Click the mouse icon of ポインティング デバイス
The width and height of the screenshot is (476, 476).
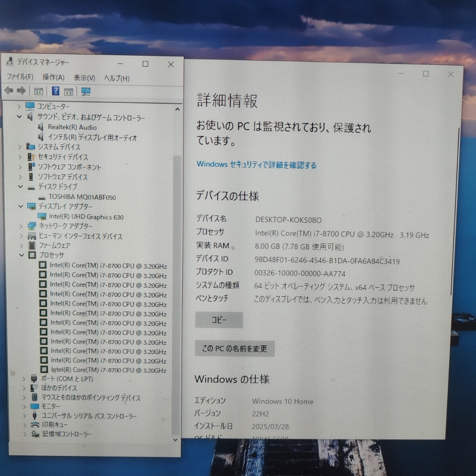pyautogui.click(x=35, y=397)
